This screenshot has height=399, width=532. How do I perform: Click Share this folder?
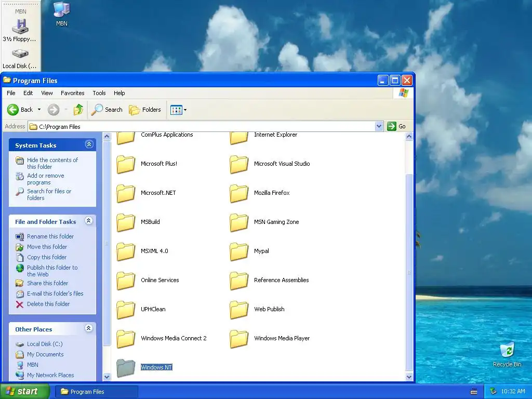pyautogui.click(x=47, y=283)
